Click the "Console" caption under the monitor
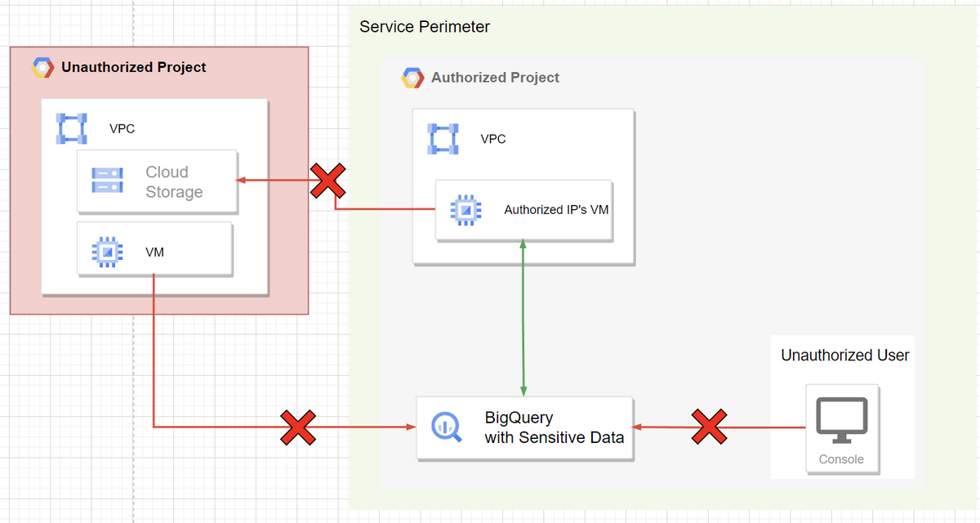Viewport: 980px width, 523px height. tap(841, 459)
